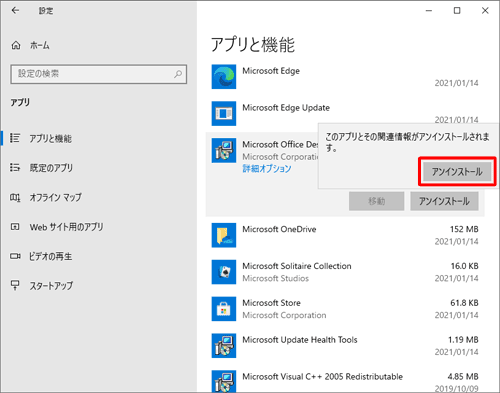500x393 pixels.
Task: Open the 詳細オプション link
Action: pos(267,169)
